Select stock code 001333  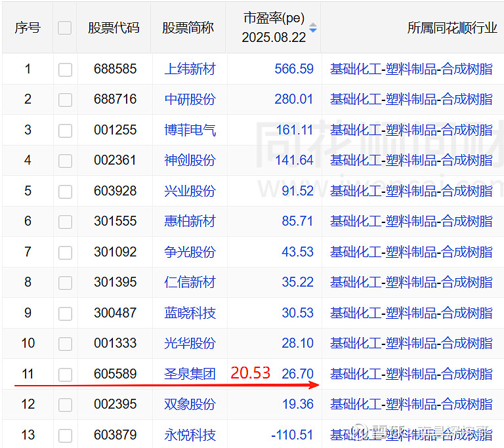pos(115,343)
